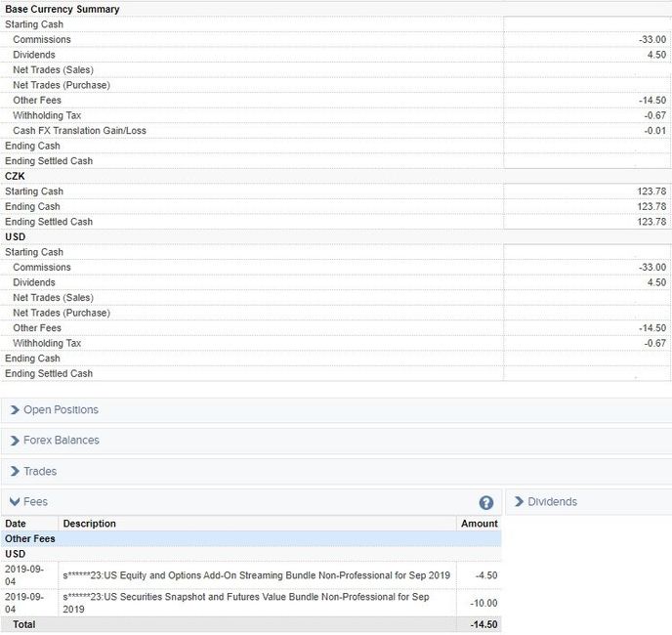Expand the Dividends section
The width and height of the screenshot is (672, 635).
click(x=552, y=502)
